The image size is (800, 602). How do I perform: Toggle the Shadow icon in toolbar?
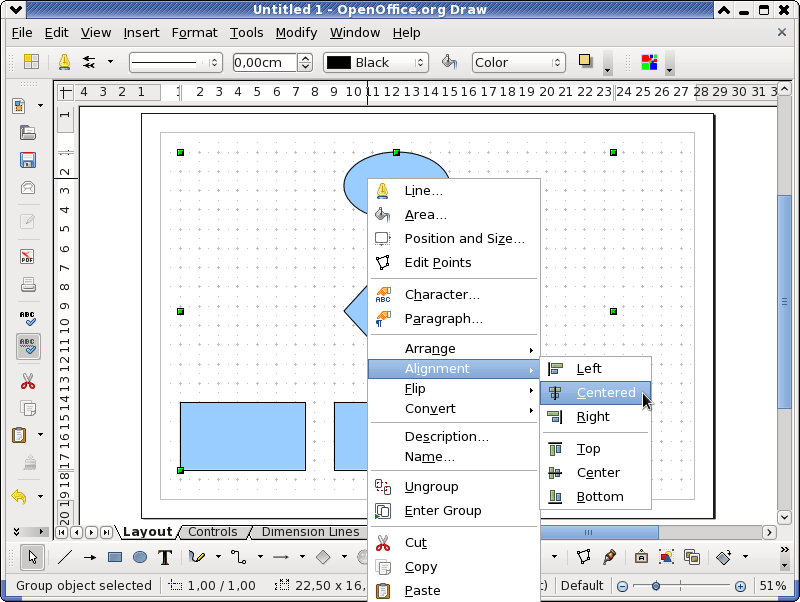585,61
